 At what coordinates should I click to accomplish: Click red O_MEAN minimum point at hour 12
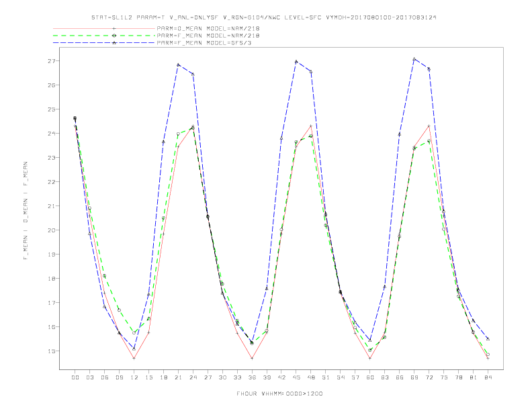click(x=134, y=359)
